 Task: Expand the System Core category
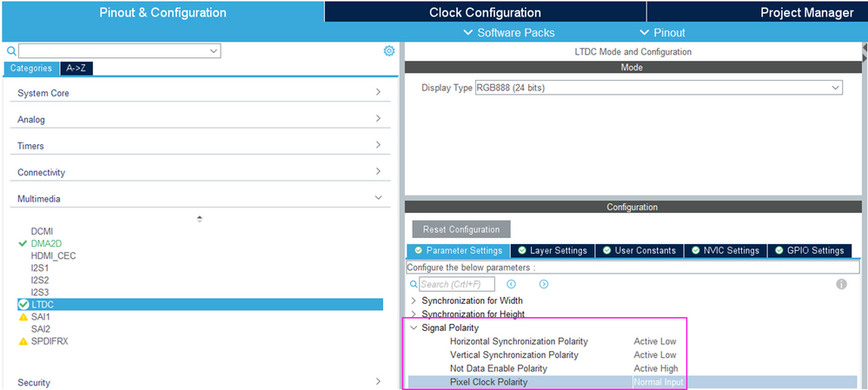point(200,93)
